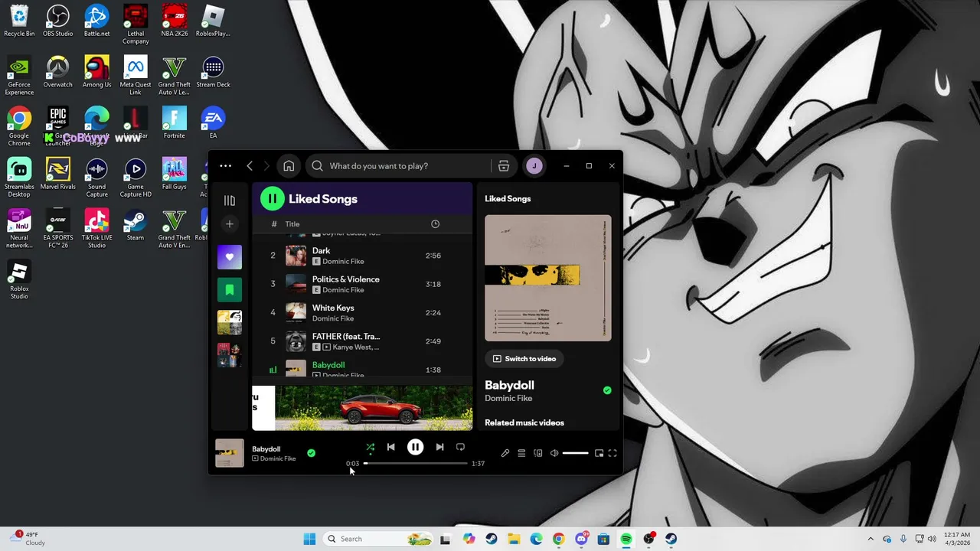Click the now playing album thumbnail
Image resolution: width=980 pixels, height=551 pixels.
229,453
